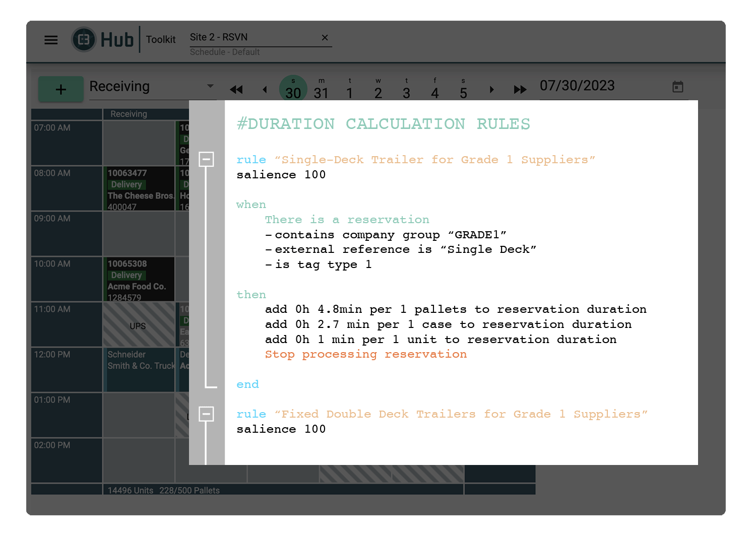The image size is (756, 535).
Task: Click the end keyword of first rule
Action: coord(247,384)
